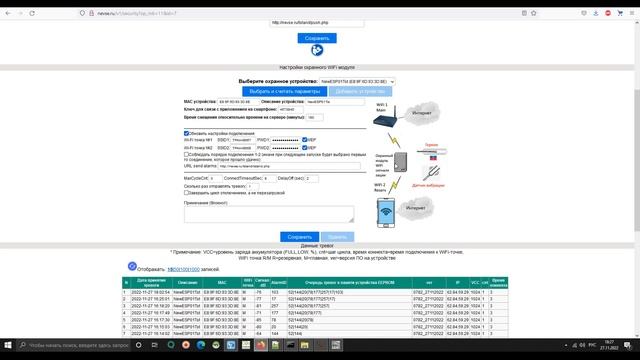Click the browser forward arrow

(x=20, y=13)
